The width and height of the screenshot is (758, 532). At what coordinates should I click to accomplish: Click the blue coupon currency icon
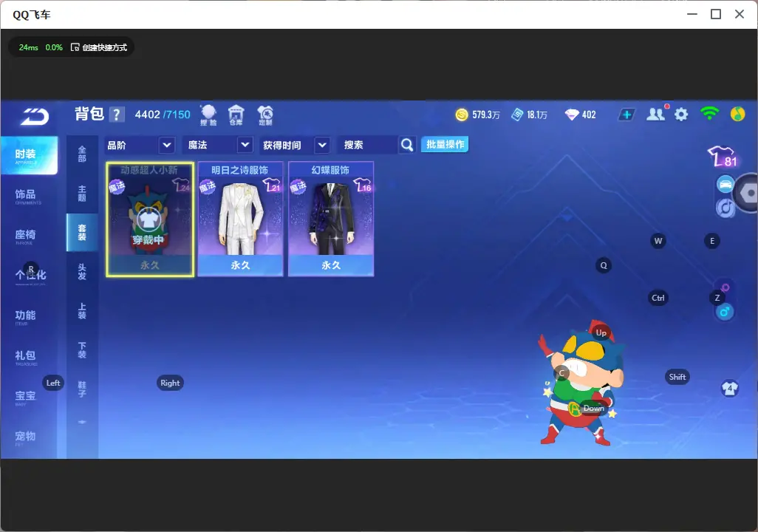click(x=517, y=115)
